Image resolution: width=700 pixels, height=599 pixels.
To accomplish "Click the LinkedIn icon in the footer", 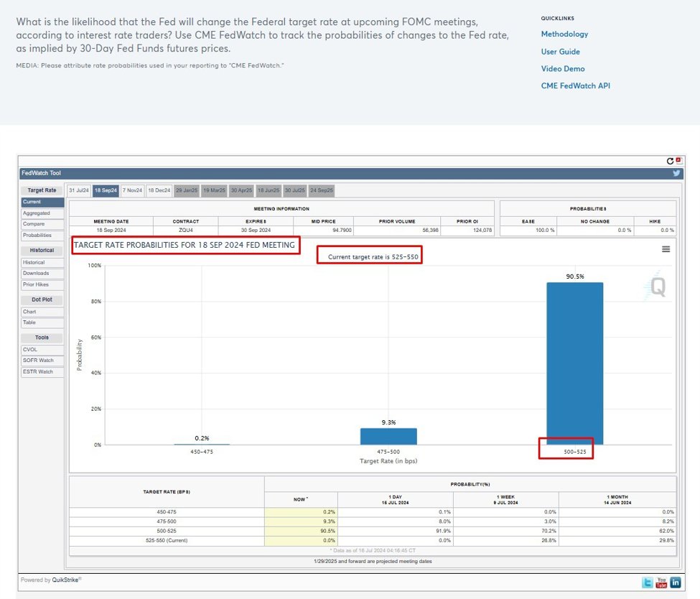I will click(x=675, y=582).
